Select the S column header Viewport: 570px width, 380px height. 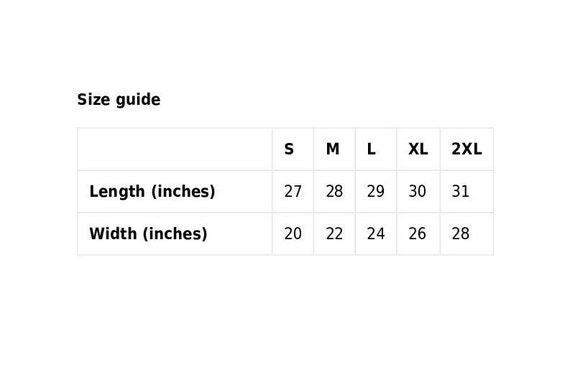point(289,149)
